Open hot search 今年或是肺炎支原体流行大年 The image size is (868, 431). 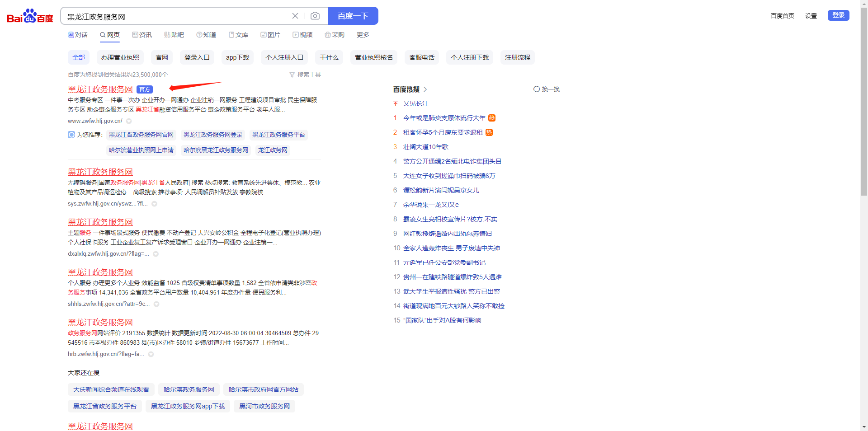point(444,118)
